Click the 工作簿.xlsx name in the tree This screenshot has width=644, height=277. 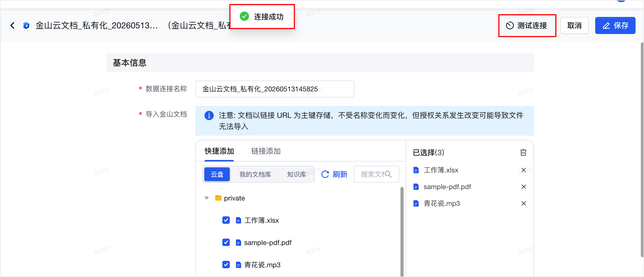(261, 220)
